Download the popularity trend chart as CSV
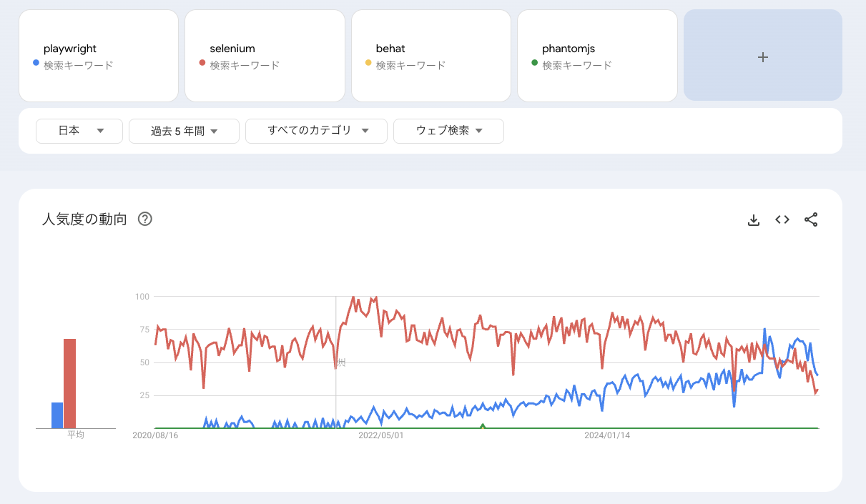The image size is (866, 504). (x=753, y=220)
